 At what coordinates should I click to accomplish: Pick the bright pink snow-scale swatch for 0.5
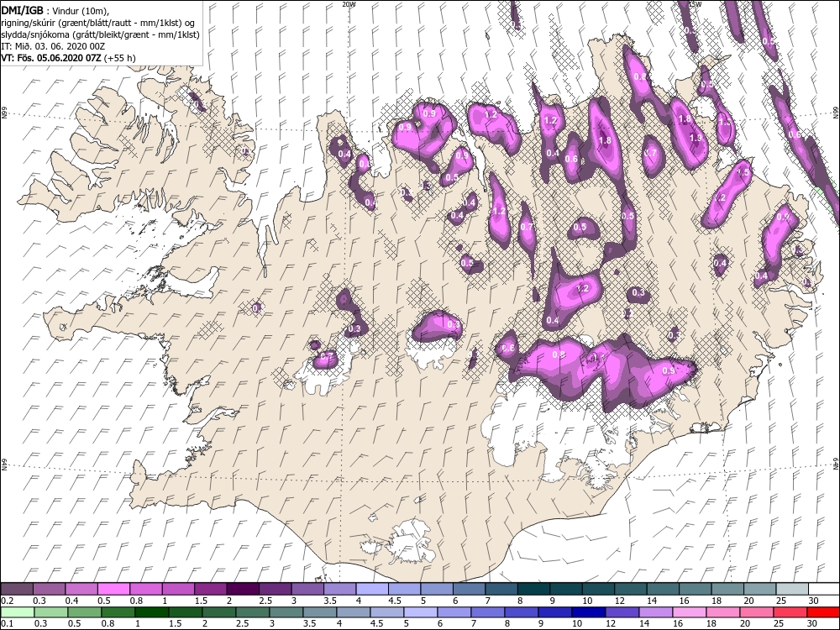point(113,590)
